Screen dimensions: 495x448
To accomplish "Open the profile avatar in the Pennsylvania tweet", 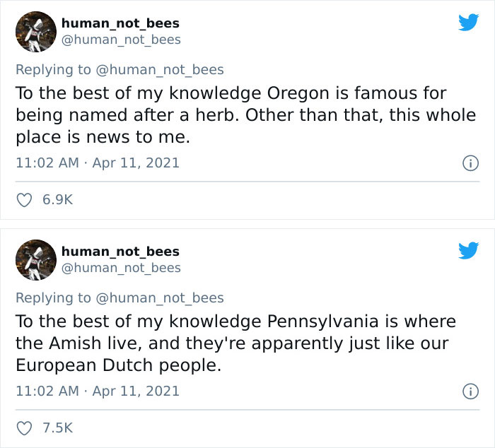I will pos(35,260).
